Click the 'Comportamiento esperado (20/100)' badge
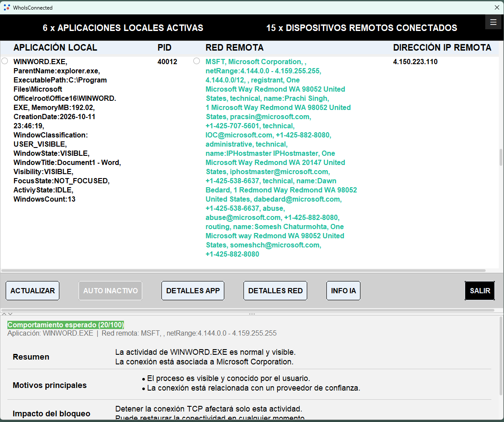 click(65, 325)
